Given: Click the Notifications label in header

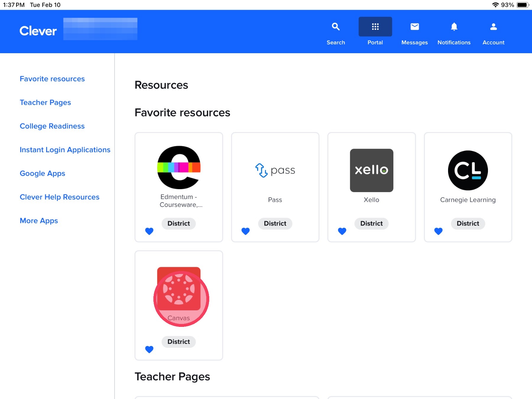Looking at the screenshot, I should pos(454,43).
